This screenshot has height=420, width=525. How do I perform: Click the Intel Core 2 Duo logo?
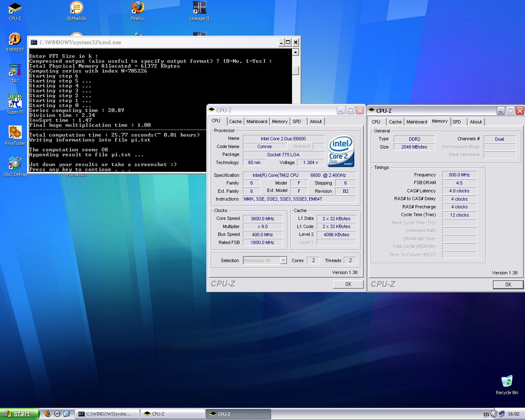tap(341, 151)
